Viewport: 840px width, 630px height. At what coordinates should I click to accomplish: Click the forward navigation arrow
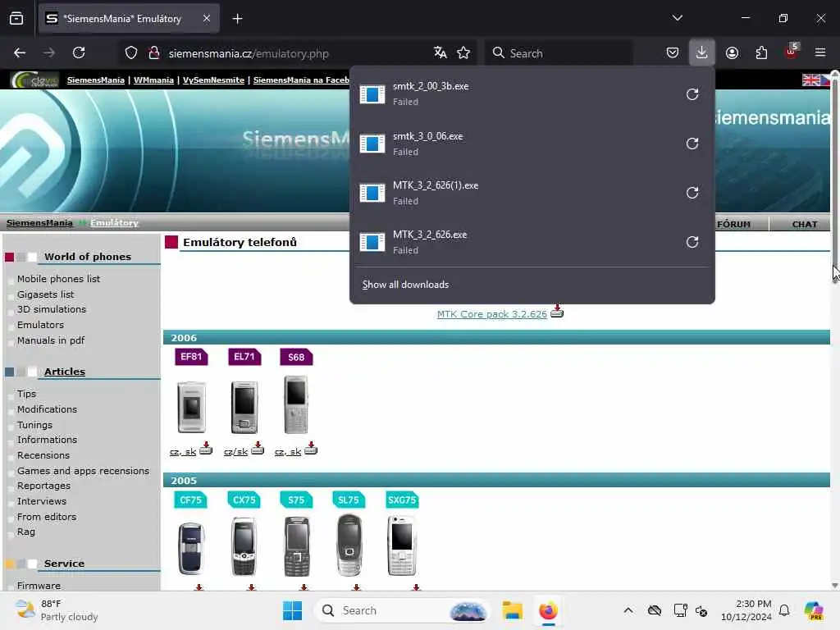tap(49, 52)
